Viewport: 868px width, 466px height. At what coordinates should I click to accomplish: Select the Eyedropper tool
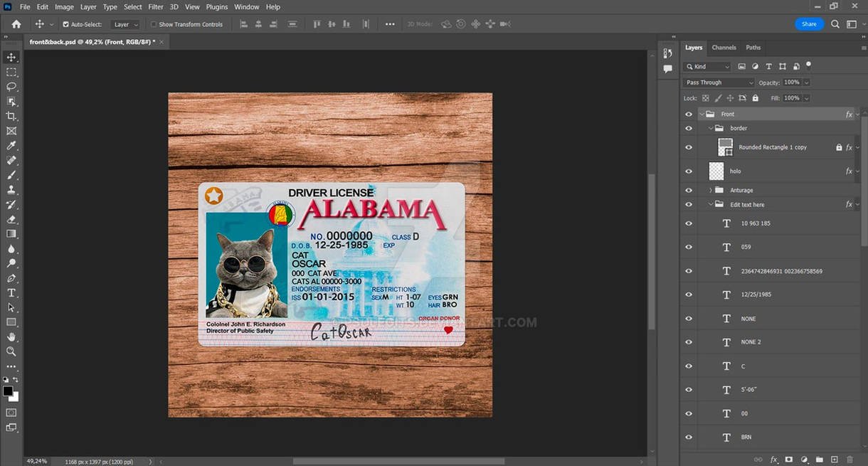point(11,146)
